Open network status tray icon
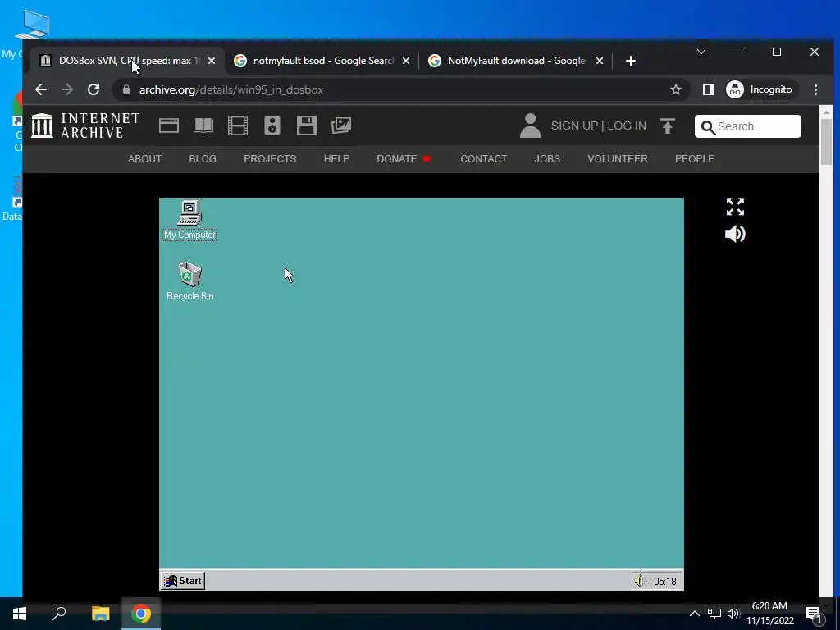The width and height of the screenshot is (840, 630). coord(714,614)
